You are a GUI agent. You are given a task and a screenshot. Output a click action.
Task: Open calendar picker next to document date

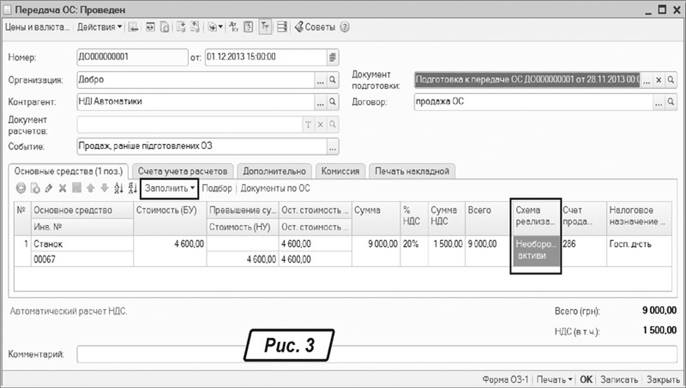pos(332,57)
